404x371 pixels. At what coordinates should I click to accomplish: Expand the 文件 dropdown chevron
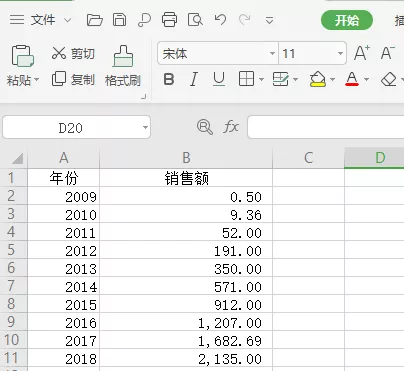[68, 20]
